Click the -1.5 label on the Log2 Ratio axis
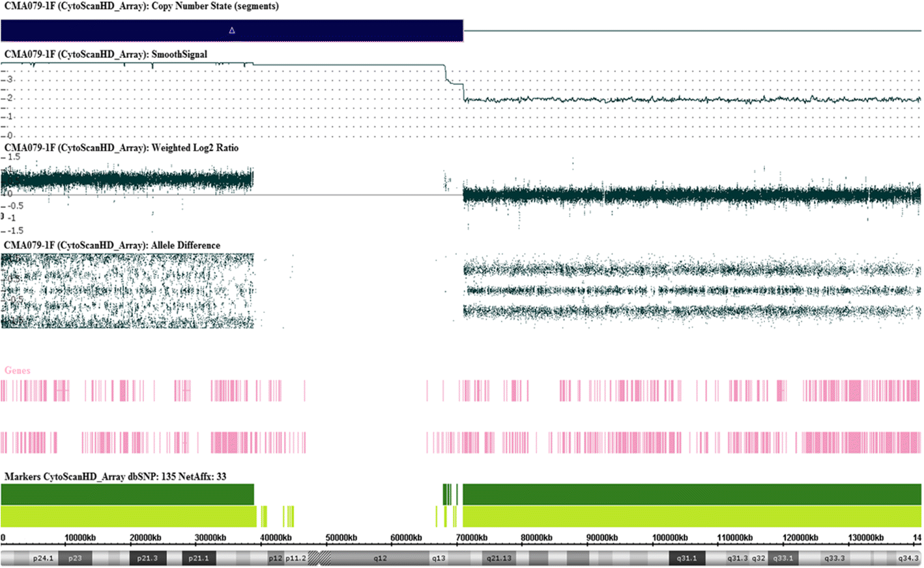 pyautogui.click(x=16, y=230)
